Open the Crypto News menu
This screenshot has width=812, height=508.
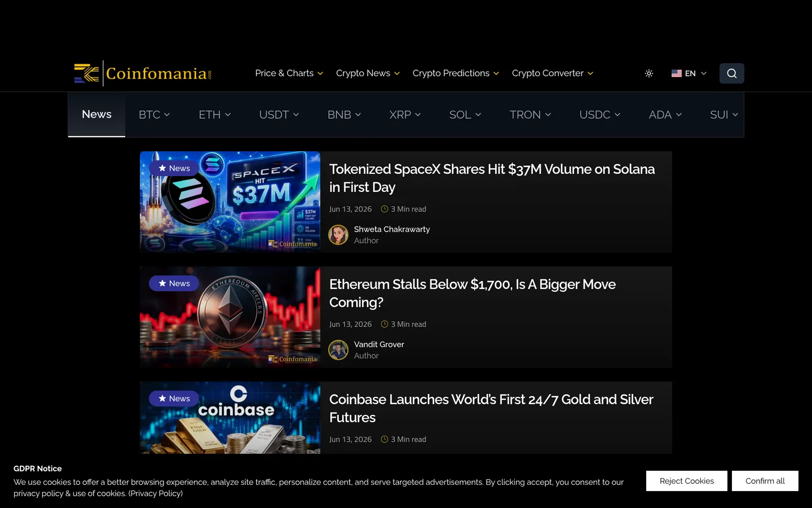368,73
